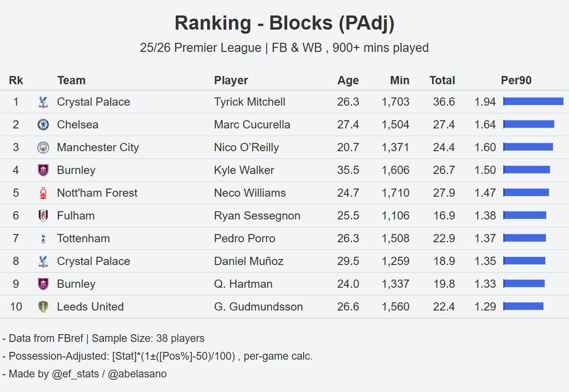Click player name Marc Cucurella
The image size is (569, 392).
[x=252, y=125]
